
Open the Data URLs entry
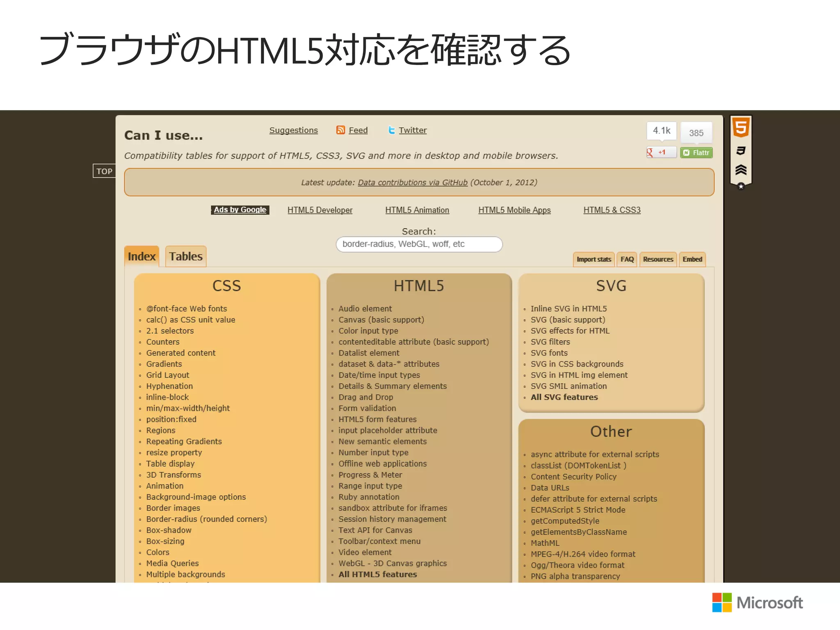550,488
